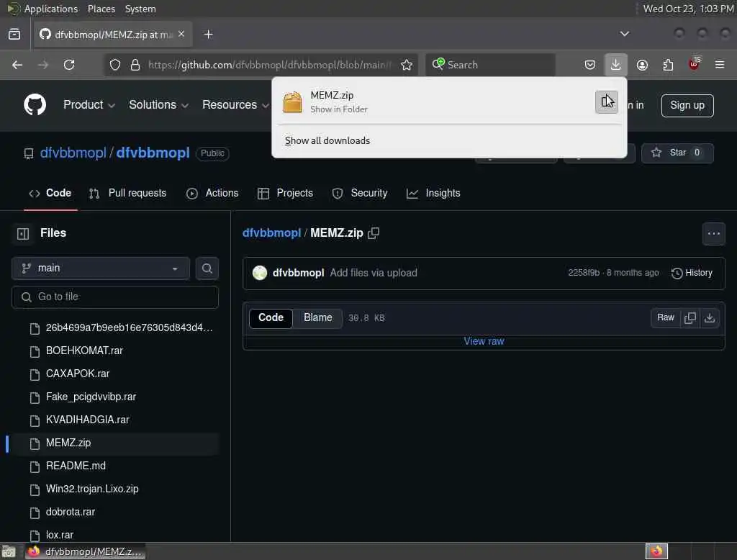Click the Firefox Search box
This screenshot has height=560, width=737.
click(490, 65)
